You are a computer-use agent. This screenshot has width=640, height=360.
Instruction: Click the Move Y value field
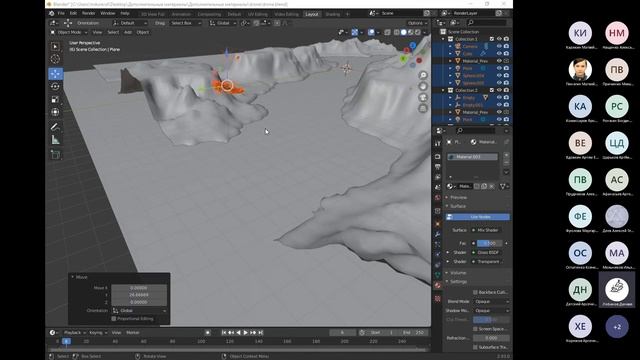click(139, 295)
